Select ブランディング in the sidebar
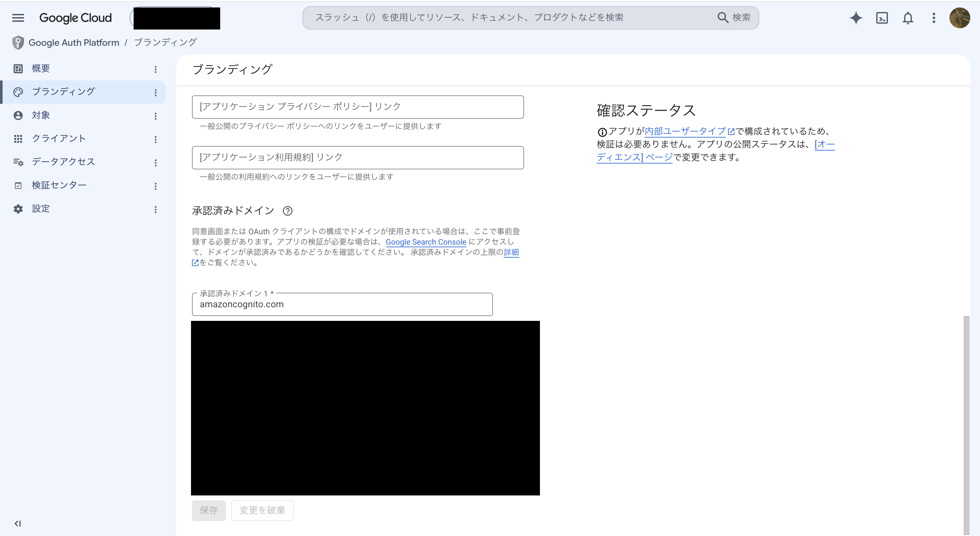 [83, 92]
